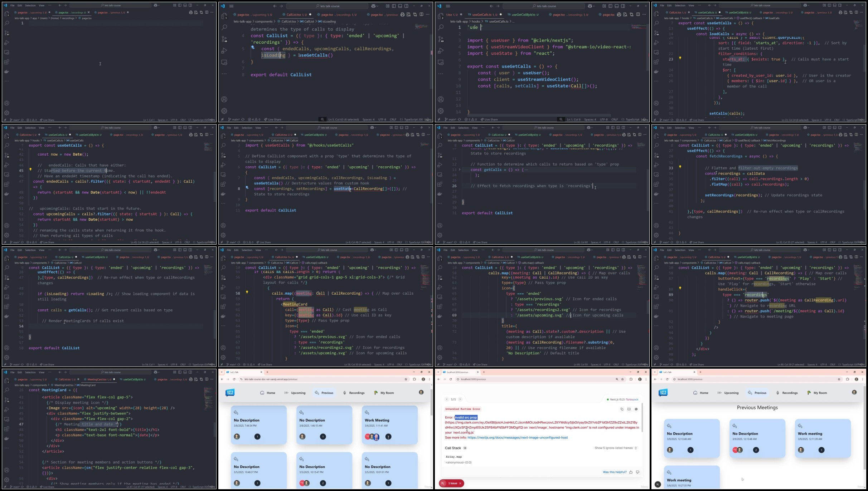Open editor More Actions in isLoading CallList window
Screen dimensions: 868x491
pyautogui.click(x=428, y=15)
